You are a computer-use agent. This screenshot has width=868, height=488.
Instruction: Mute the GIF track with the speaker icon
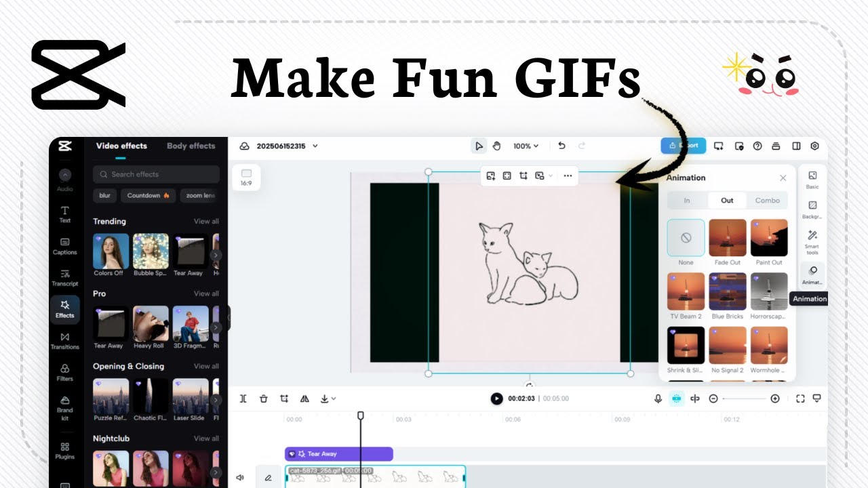(x=240, y=478)
